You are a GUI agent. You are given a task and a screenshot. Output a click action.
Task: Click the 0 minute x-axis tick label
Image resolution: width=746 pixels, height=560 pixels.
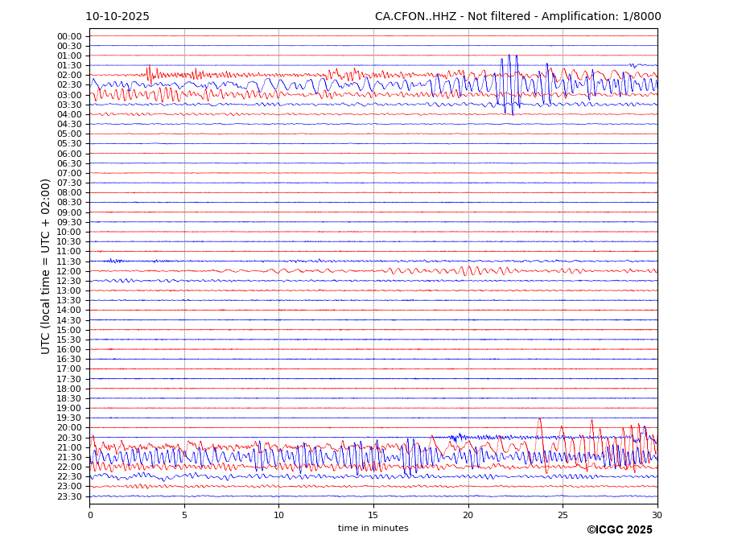90,515
